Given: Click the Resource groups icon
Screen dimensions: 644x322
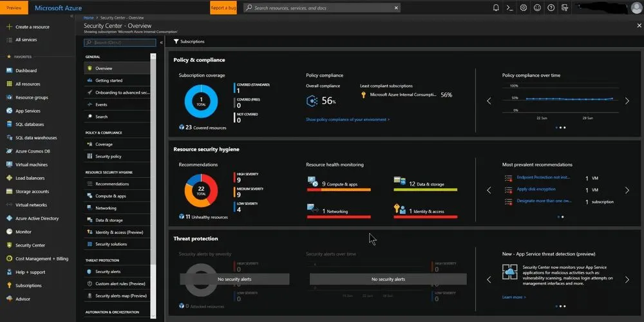Looking at the screenshot, I should pos(9,97).
